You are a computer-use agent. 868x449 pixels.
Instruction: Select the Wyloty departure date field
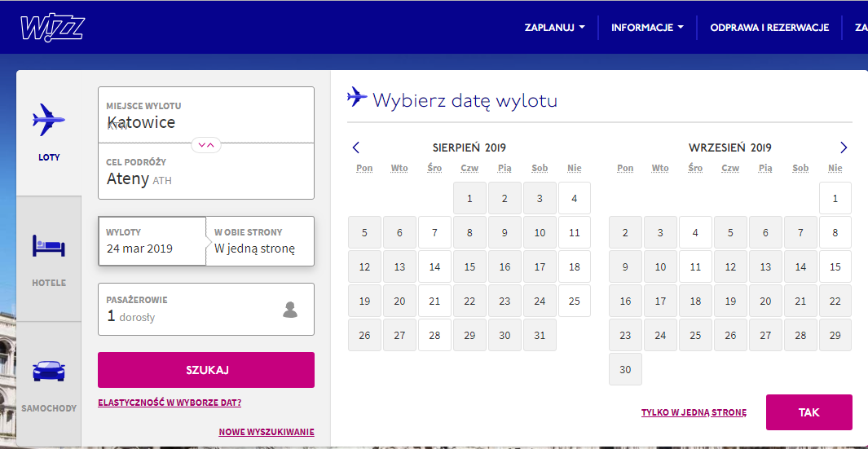[x=152, y=241]
